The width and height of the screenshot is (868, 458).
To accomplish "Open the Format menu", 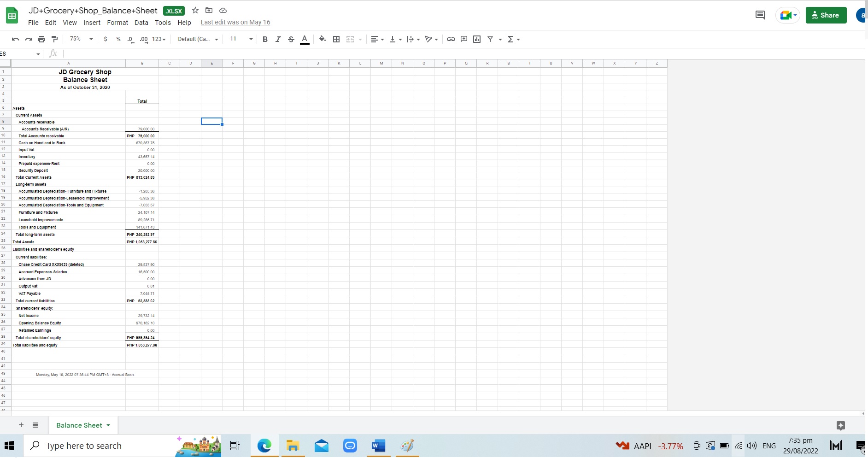I will tap(117, 23).
